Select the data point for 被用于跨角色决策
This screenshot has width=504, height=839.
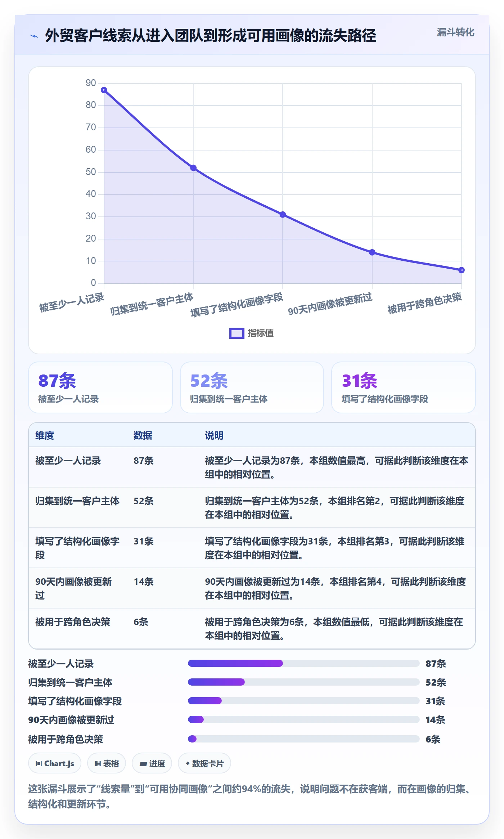462,270
